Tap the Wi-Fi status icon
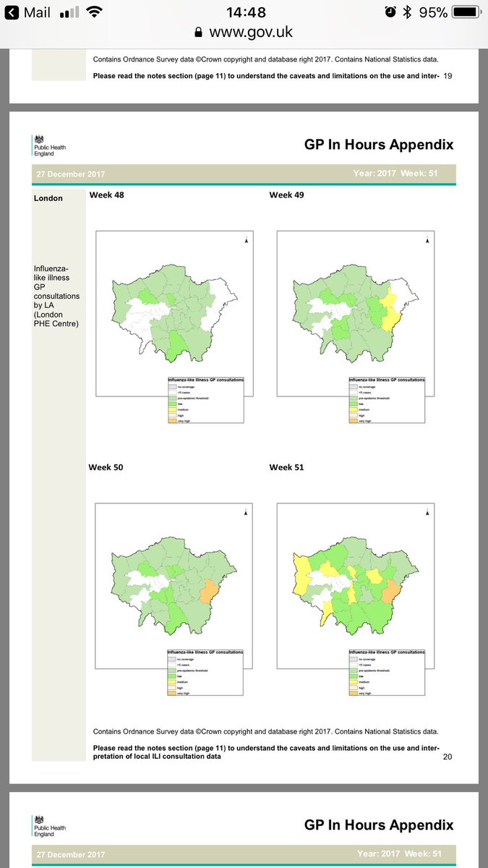Viewport: 488px width, 868px height. tap(94, 12)
